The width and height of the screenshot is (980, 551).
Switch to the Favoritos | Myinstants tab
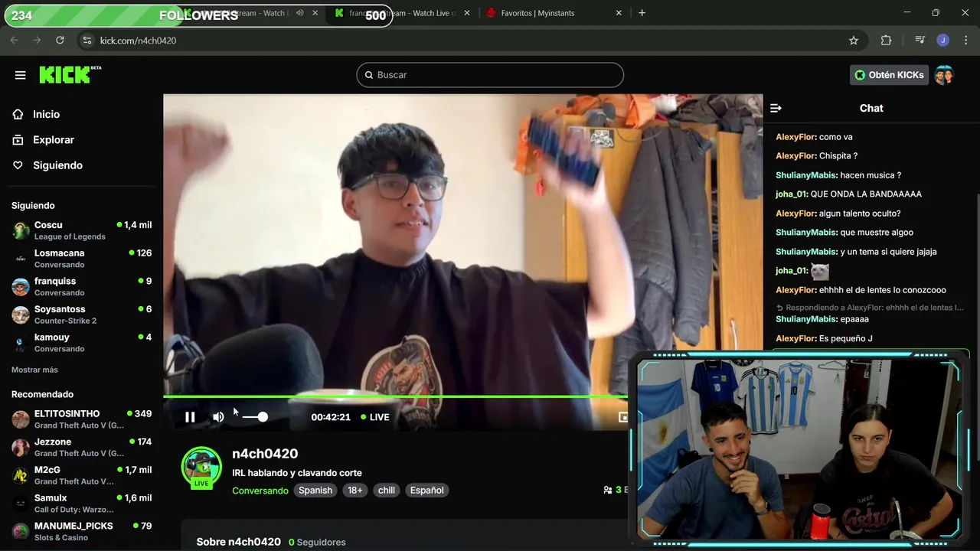point(554,13)
